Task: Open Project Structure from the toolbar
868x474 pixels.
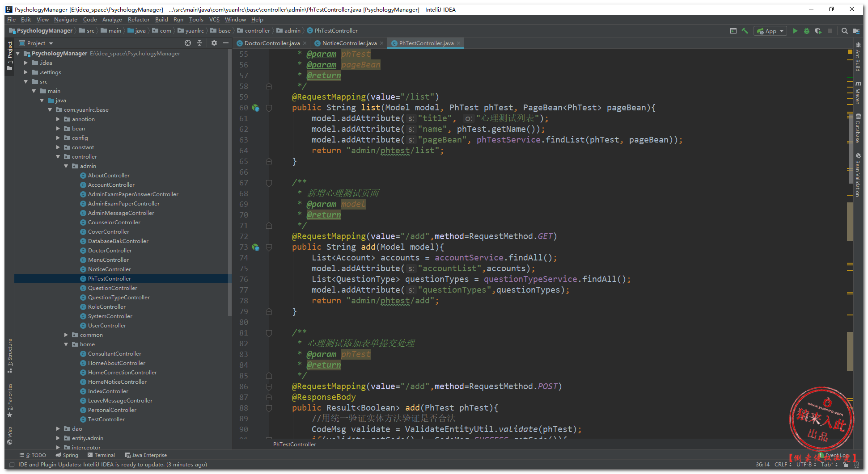Action: (x=856, y=31)
